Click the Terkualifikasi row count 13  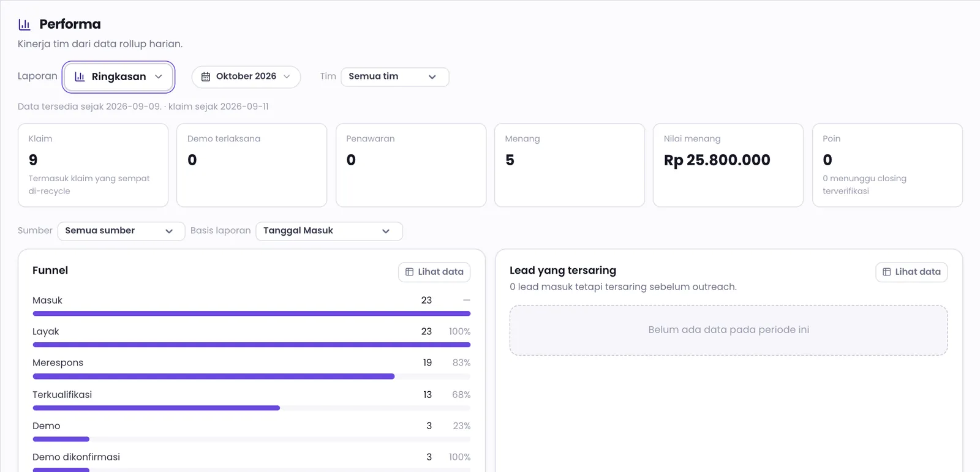tap(428, 394)
